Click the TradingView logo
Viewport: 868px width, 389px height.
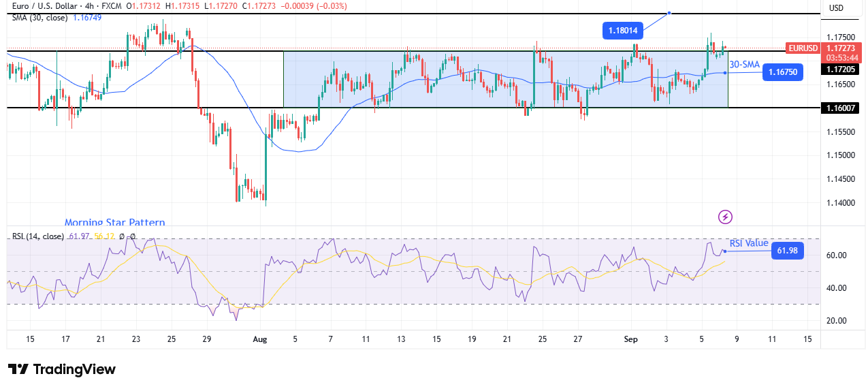coord(62,369)
